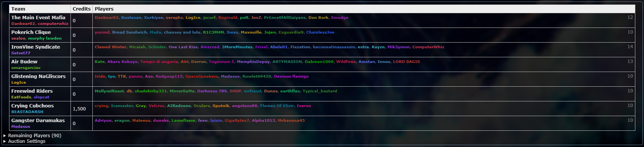Click player Bread Sandwich
644x147 pixels.
point(129,32)
